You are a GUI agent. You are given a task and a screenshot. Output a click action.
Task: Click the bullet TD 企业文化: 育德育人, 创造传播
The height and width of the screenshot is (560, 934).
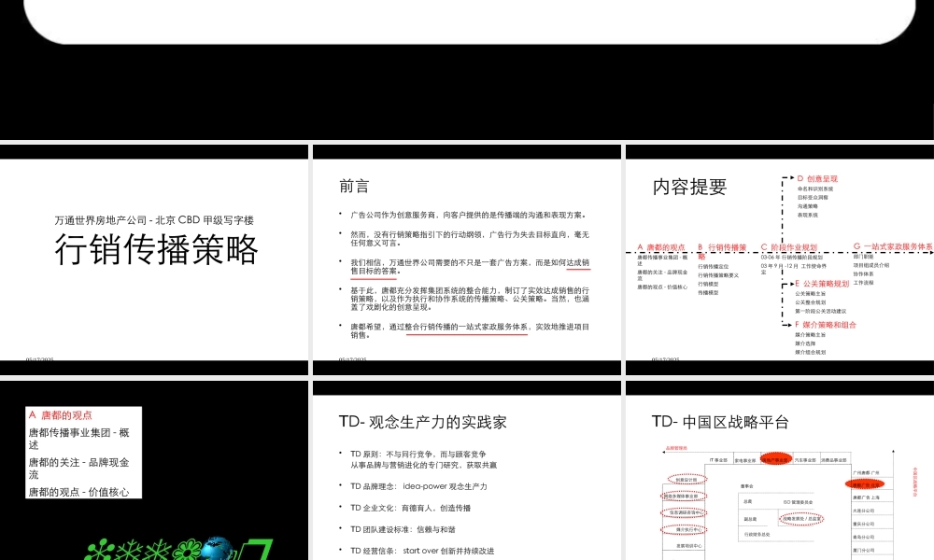click(x=410, y=508)
